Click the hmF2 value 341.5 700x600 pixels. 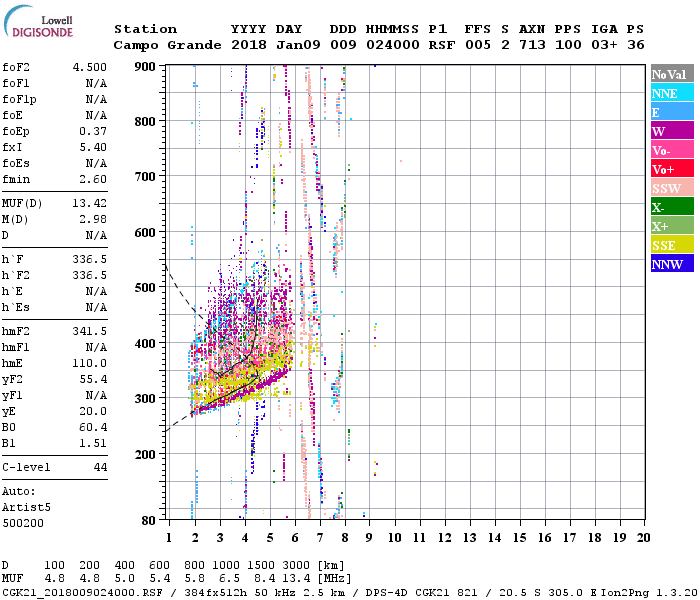[x=90, y=331]
